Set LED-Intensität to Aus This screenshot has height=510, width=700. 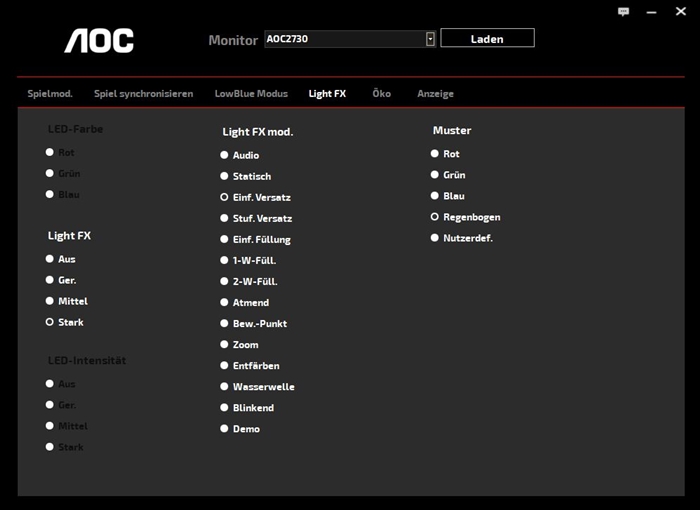[x=60, y=384]
